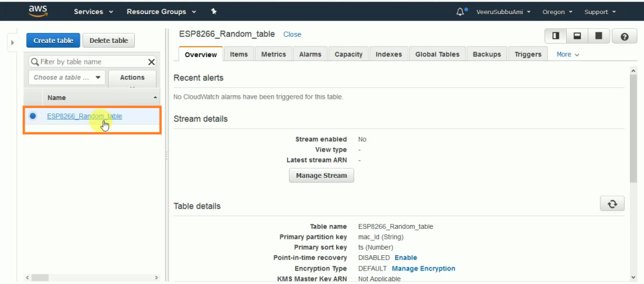Switch to bottom split view layout
Screen dimensions: 644x284
point(577,36)
